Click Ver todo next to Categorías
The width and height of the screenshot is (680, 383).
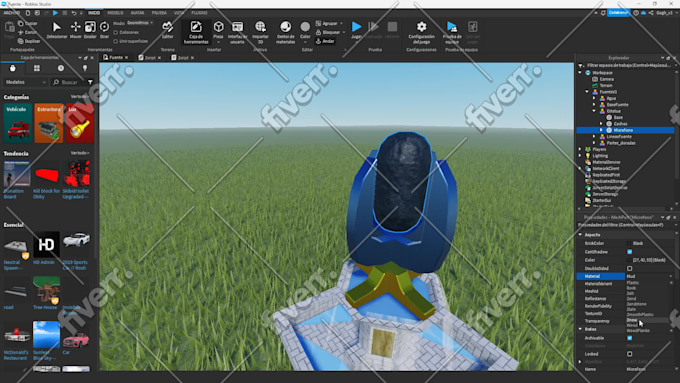80,97
